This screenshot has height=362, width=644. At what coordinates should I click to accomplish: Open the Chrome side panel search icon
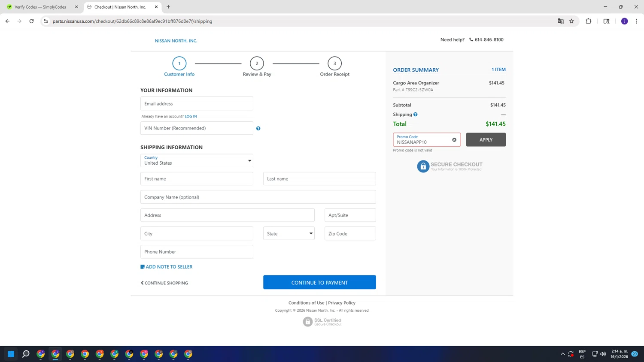[606, 21]
